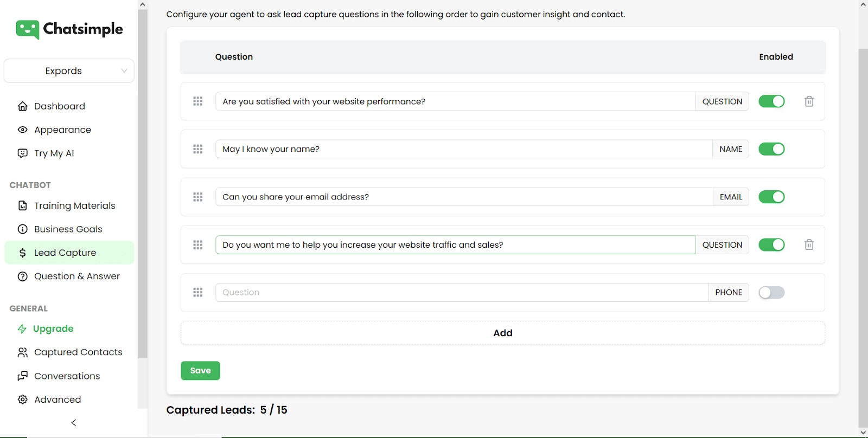Image resolution: width=868 pixels, height=438 pixels.
Task: Click the sidebar vertical scrollbar
Action: [x=143, y=184]
